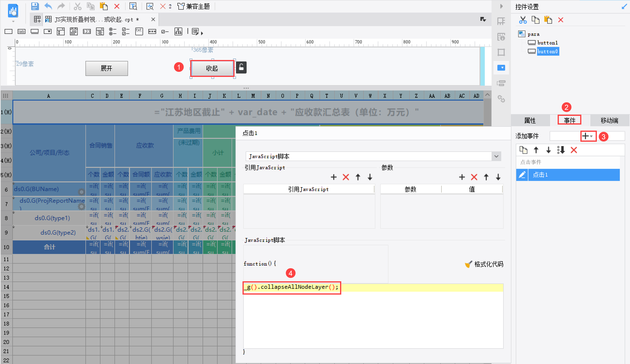Open the JavaScript脚本 type dropdown

(496, 156)
